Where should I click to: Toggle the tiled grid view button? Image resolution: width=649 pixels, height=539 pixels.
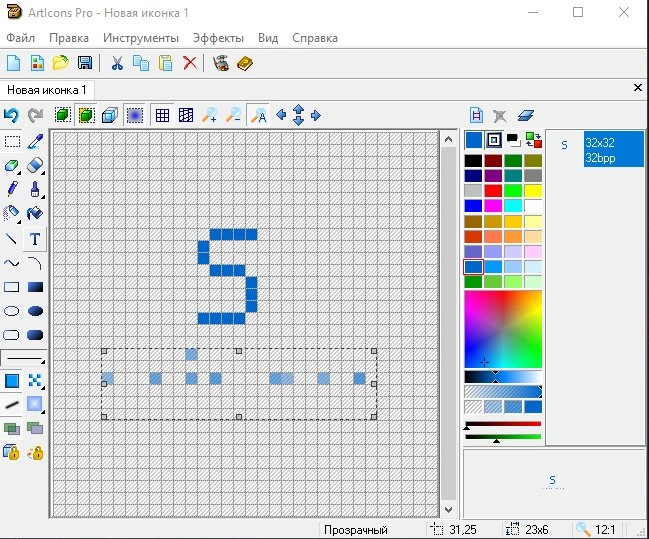click(x=186, y=115)
